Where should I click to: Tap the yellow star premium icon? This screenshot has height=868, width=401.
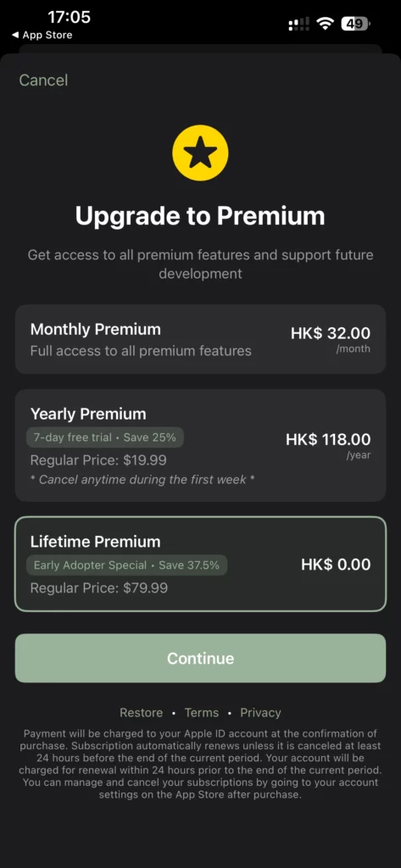(200, 153)
